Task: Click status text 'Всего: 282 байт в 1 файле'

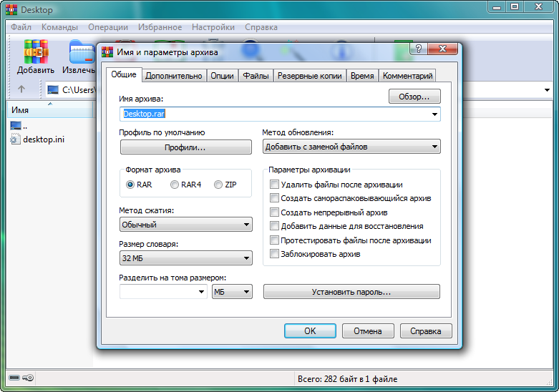Action: 347,379
